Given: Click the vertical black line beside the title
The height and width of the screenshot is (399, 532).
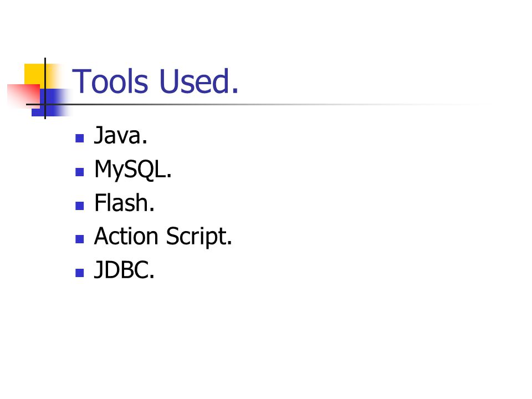Looking at the screenshot, I should (45, 89).
